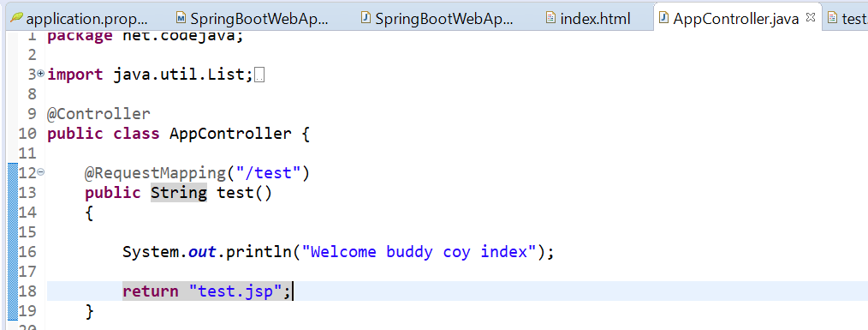The height and width of the screenshot is (330, 868).
Task: Expand the folded imports at line 3
Action: 40,75
